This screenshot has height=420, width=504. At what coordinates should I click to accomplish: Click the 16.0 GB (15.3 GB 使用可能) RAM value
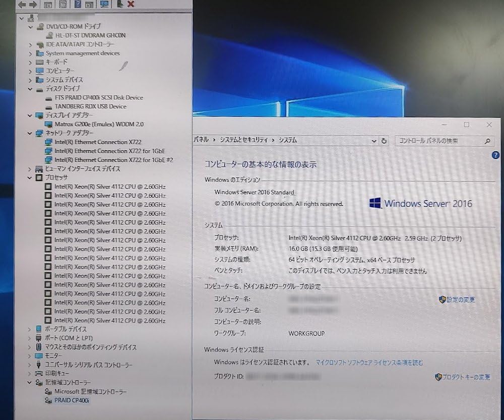(x=323, y=249)
